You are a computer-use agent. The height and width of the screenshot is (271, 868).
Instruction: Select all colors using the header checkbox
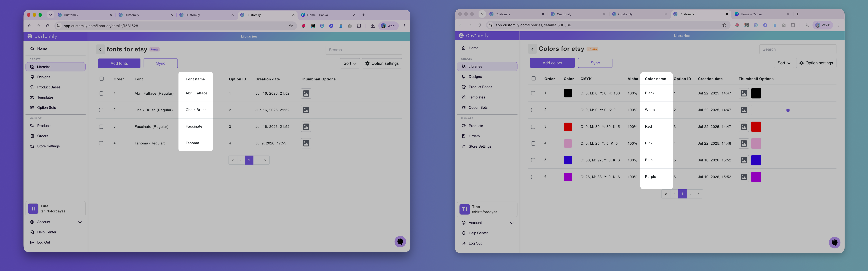click(533, 78)
